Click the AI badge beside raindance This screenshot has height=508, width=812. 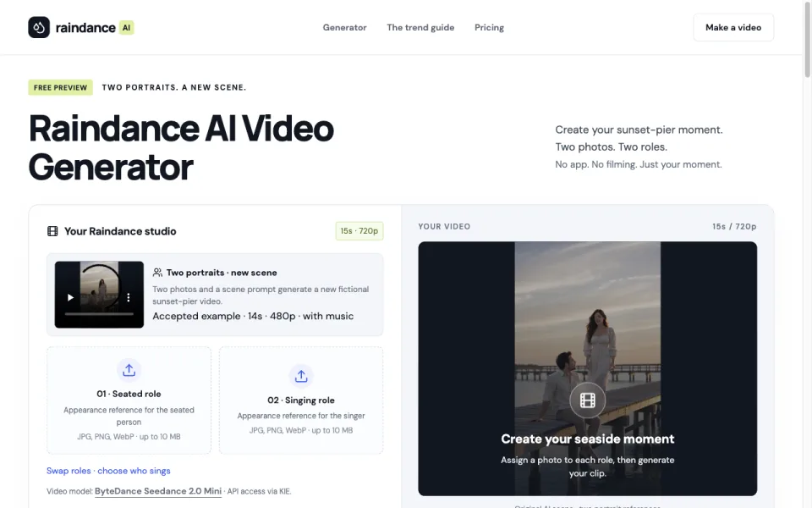tap(126, 27)
